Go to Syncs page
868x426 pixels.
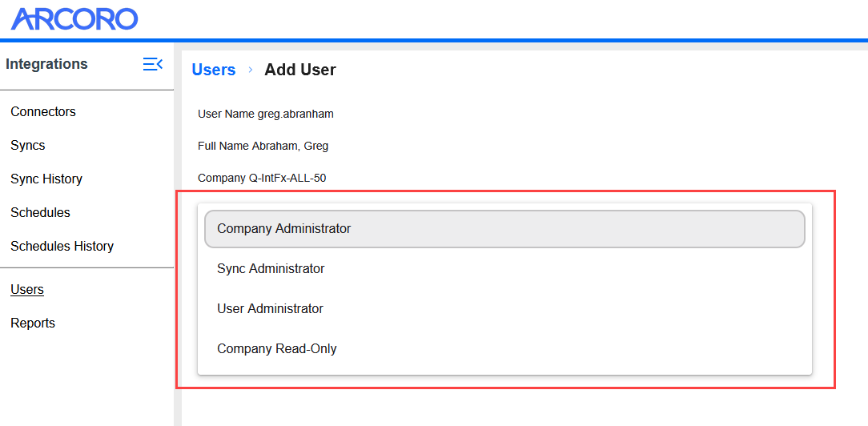28,146
